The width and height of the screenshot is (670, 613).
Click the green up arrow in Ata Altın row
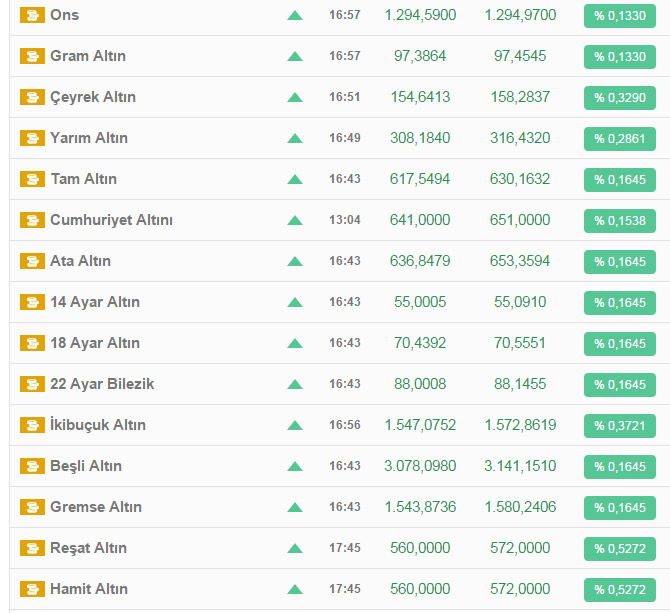point(294,261)
